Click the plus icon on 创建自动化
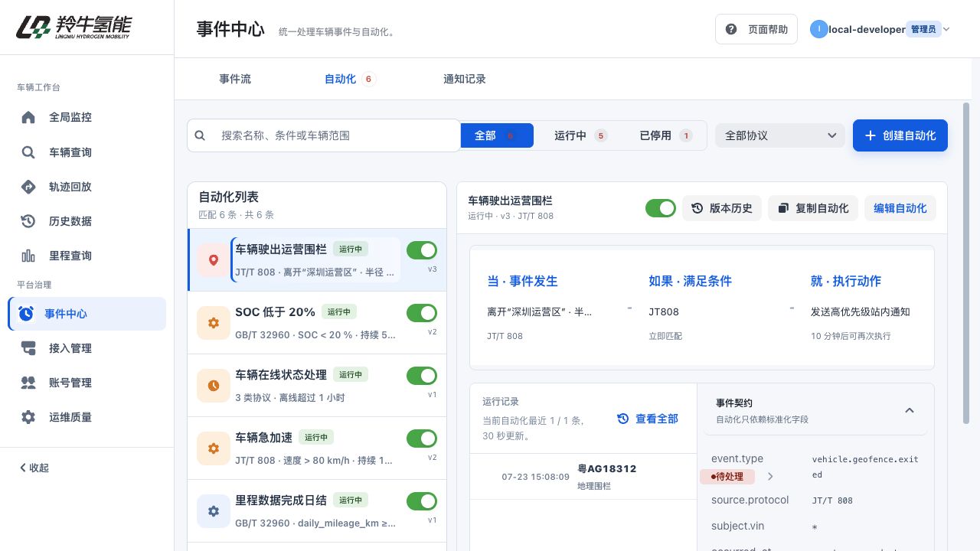 (871, 135)
